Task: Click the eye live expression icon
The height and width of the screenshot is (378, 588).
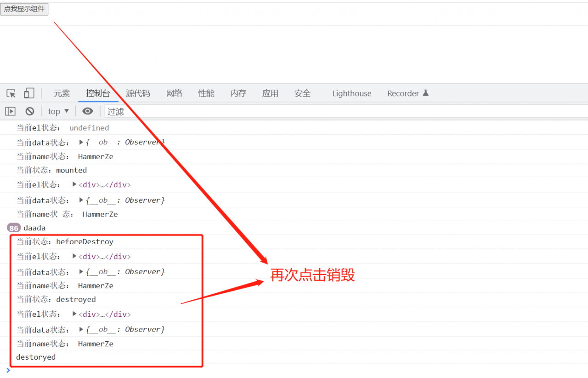Action: coord(87,111)
